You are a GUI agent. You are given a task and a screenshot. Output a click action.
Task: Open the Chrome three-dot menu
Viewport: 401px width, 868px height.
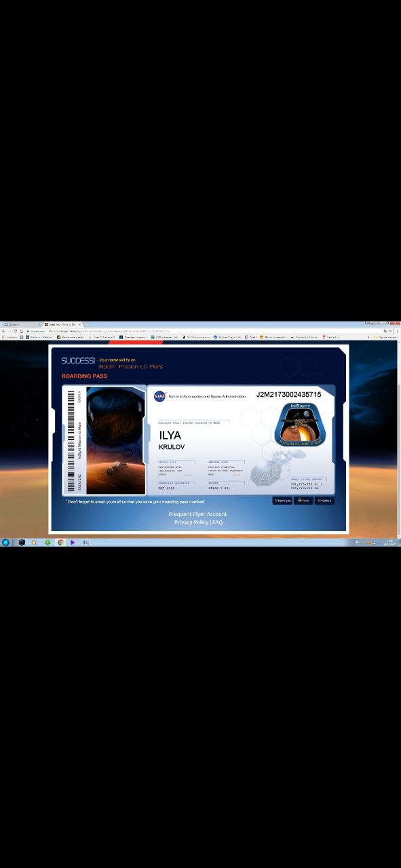[x=398, y=331]
